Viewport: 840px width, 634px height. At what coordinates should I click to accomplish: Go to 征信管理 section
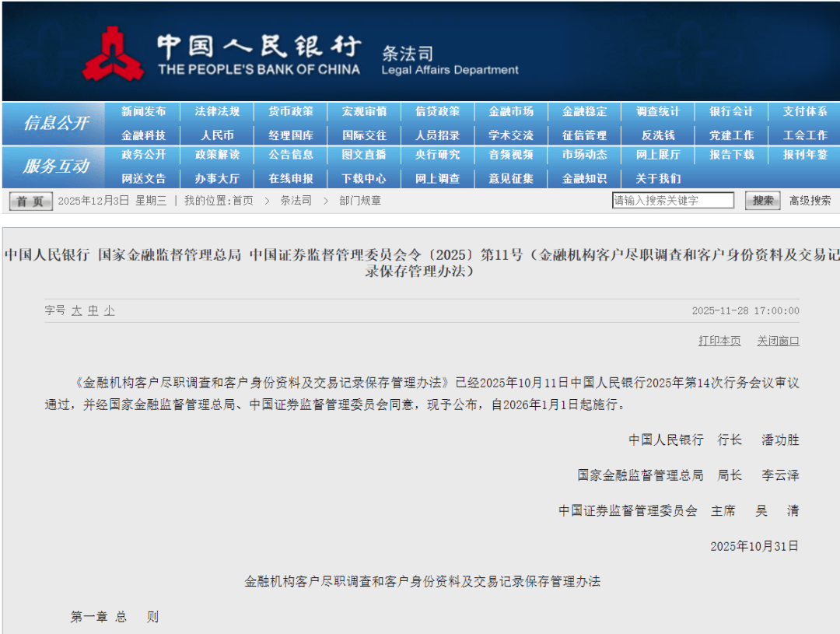tap(584, 135)
